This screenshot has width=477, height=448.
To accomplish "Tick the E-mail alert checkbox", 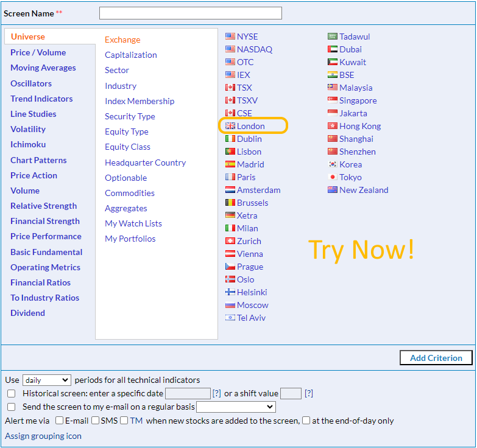I will 59,421.
